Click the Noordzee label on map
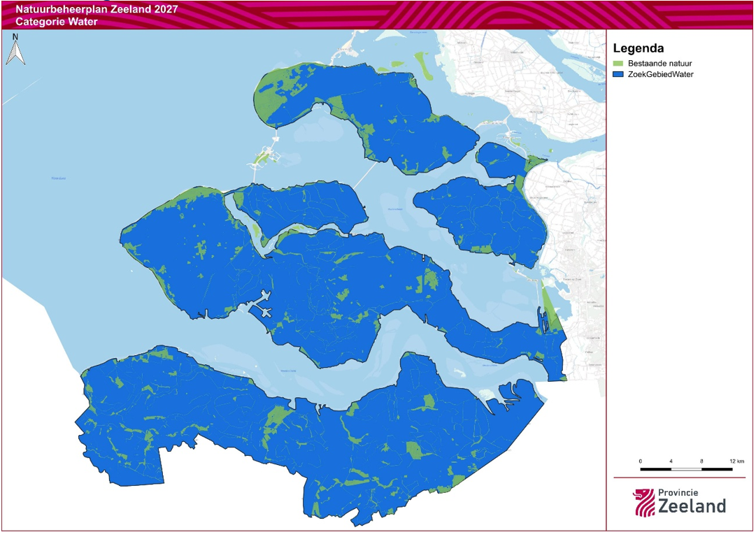The width and height of the screenshot is (756, 537). point(58,178)
